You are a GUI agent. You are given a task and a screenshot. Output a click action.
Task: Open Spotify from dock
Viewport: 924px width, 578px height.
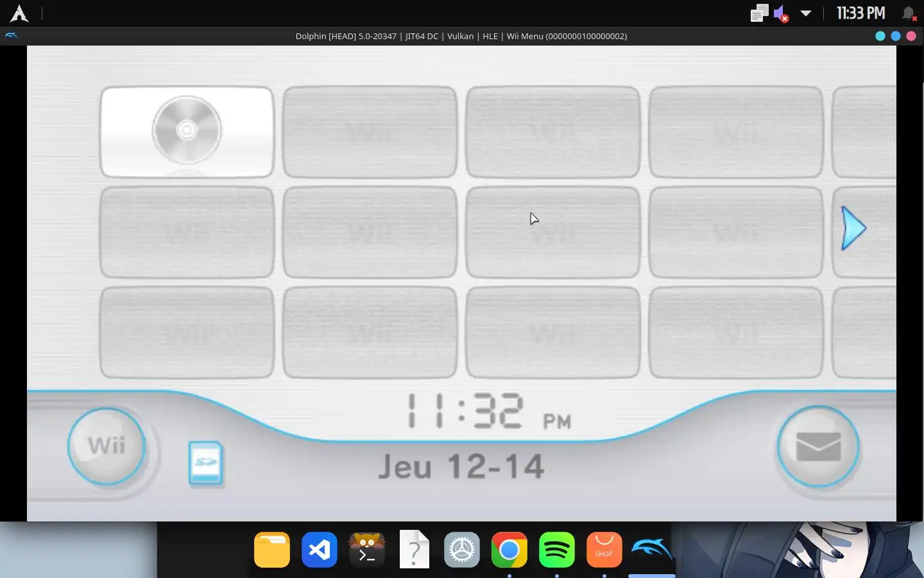pos(557,550)
